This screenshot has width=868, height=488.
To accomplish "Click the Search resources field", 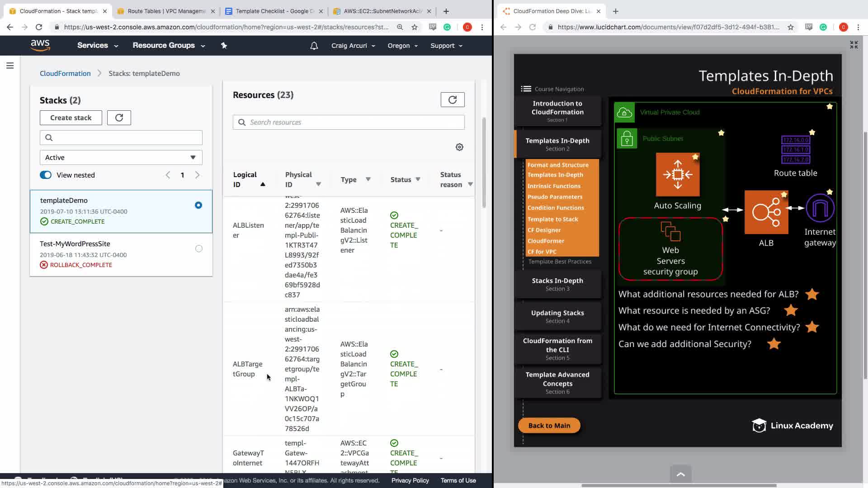I will coord(349,122).
